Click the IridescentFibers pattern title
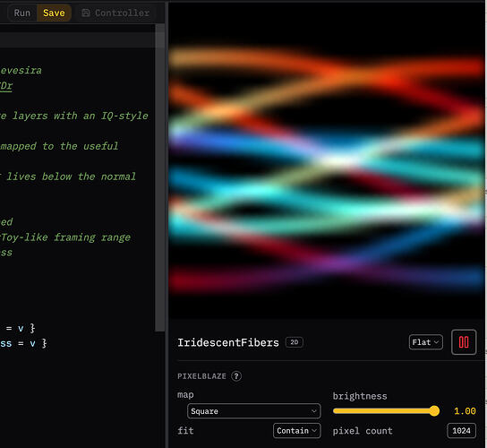This screenshot has width=487, height=448. [228, 342]
